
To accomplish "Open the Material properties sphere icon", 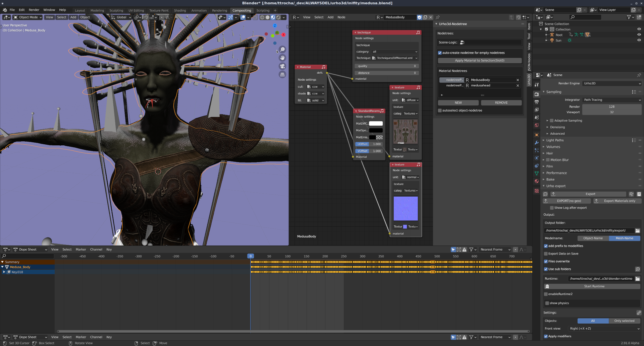I will coord(537,181).
